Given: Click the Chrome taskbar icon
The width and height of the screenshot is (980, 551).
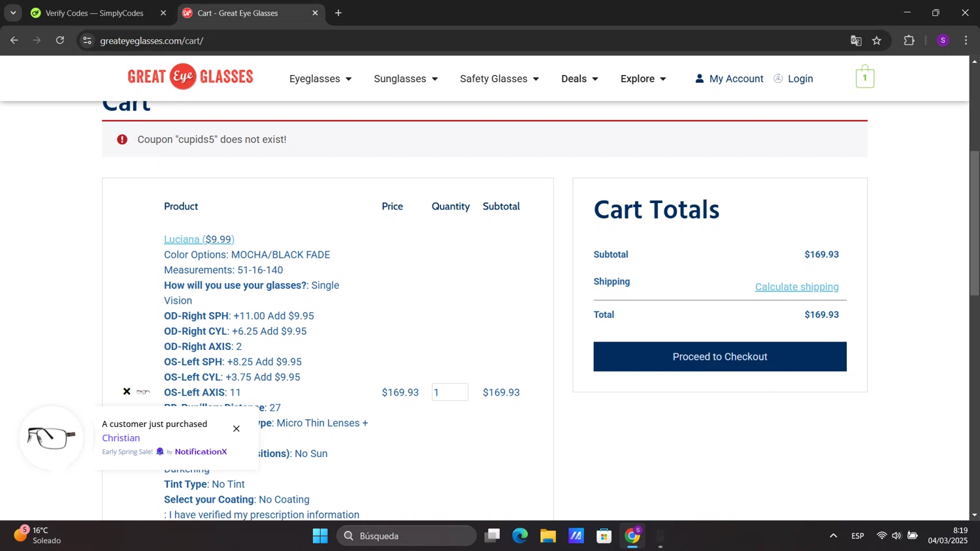Looking at the screenshot, I should coord(632,536).
